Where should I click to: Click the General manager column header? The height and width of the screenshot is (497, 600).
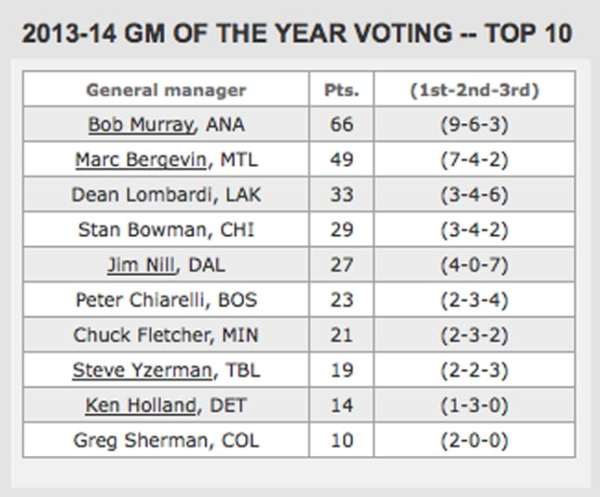(x=166, y=90)
